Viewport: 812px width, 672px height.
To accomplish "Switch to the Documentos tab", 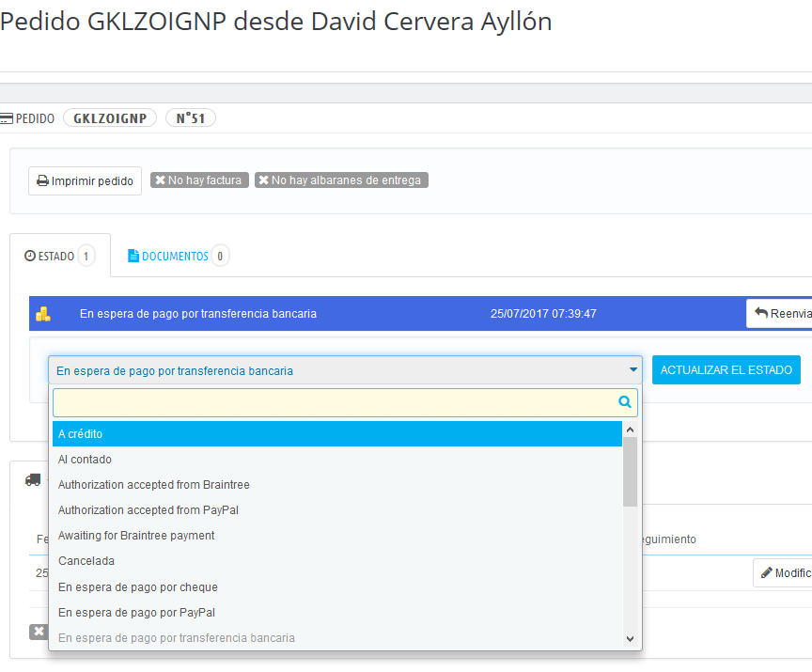I will 178,256.
